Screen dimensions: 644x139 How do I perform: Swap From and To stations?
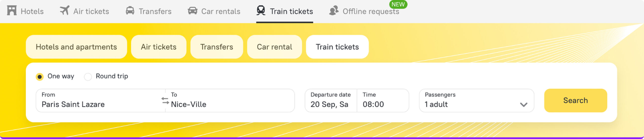click(165, 101)
